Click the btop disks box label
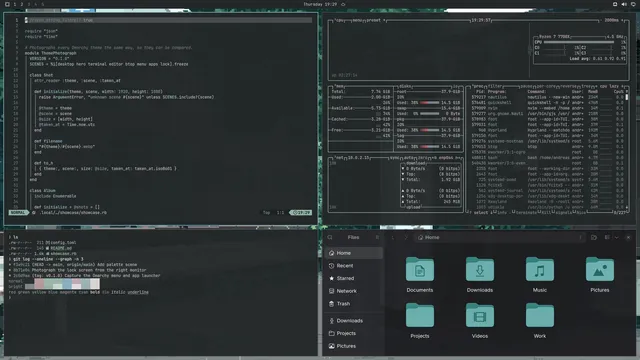The width and height of the screenshot is (640, 360). coord(405,86)
